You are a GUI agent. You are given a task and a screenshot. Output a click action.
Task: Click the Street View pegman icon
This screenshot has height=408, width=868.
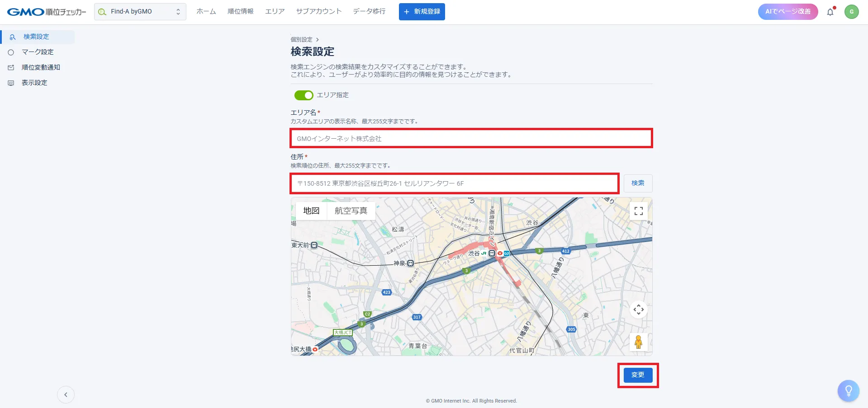[x=639, y=342]
